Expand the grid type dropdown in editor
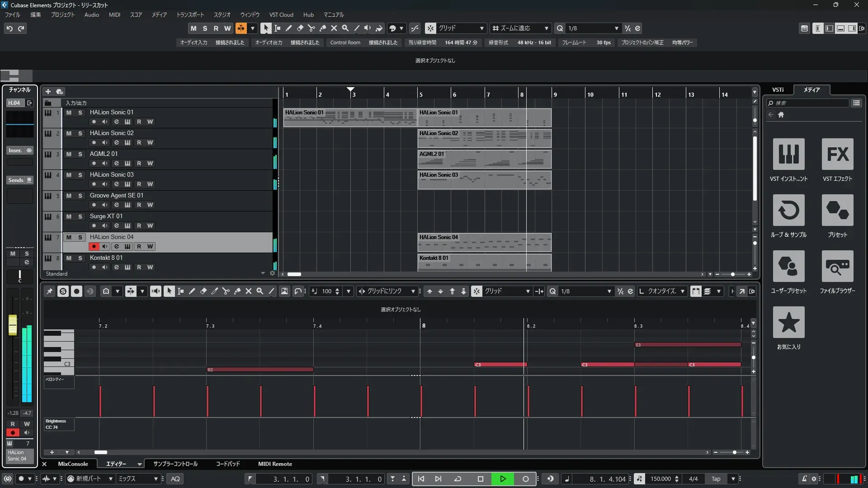This screenshot has height=488, width=868. pyautogui.click(x=527, y=291)
